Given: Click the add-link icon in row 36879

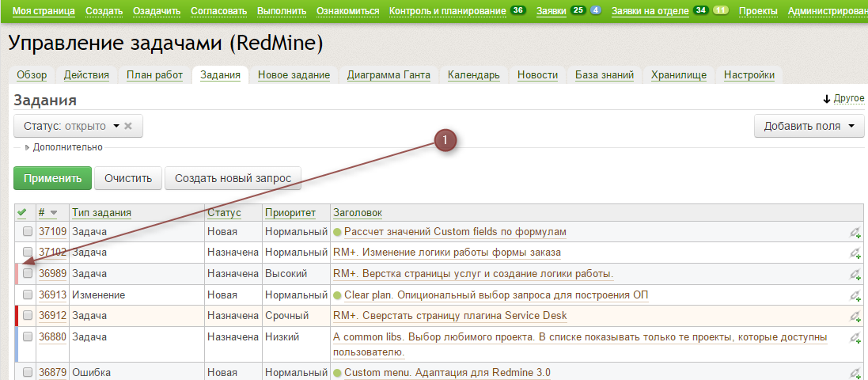Looking at the screenshot, I should (x=855, y=374).
